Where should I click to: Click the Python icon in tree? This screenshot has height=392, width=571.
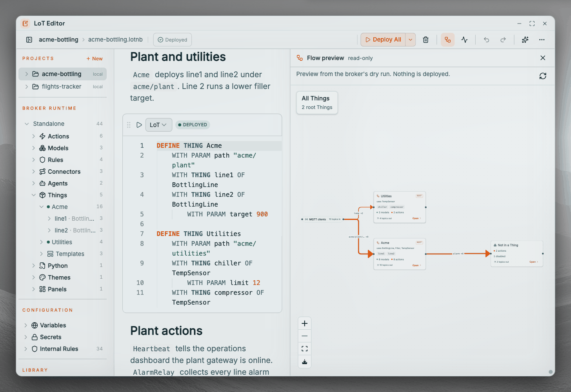42,266
